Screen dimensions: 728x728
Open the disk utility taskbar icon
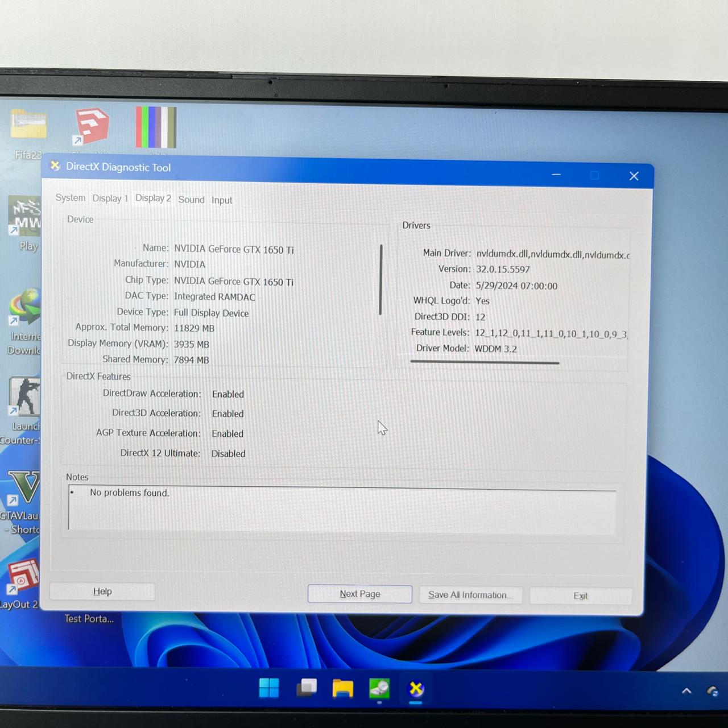(379, 688)
